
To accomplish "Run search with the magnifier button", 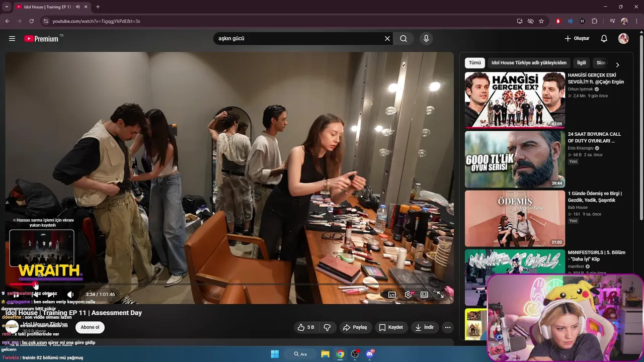I will tap(404, 39).
